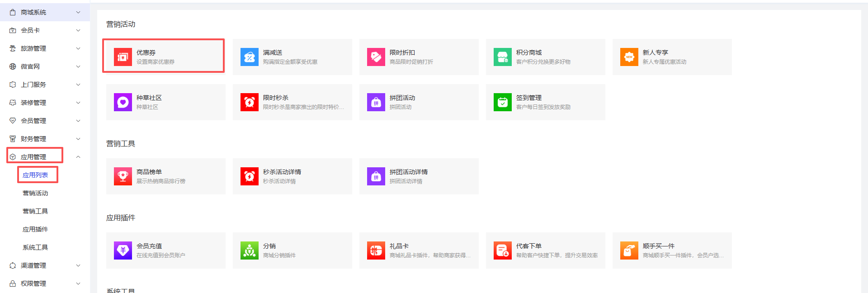868x293 pixels.
Task: Open the 拼团活动 card
Action: click(419, 102)
